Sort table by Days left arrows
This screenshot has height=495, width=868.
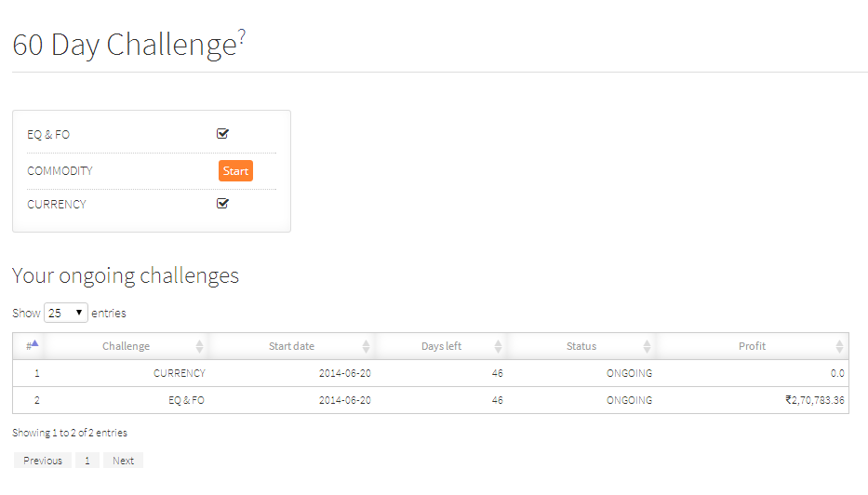498,347
